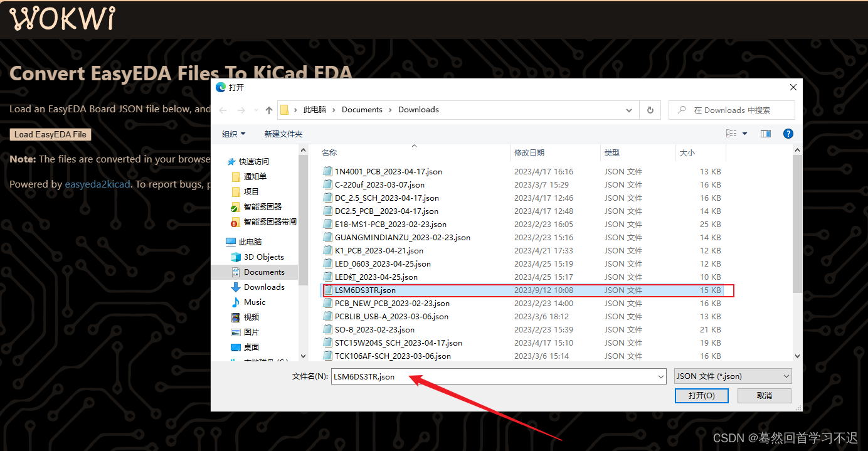Sort by 名称 column header
This screenshot has width=868, height=451.
[x=329, y=153]
